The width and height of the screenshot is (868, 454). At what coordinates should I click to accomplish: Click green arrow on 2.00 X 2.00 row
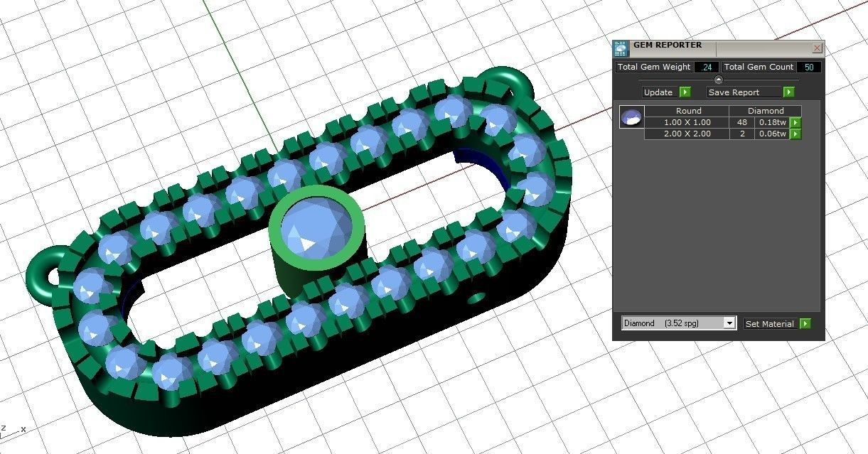coord(795,134)
